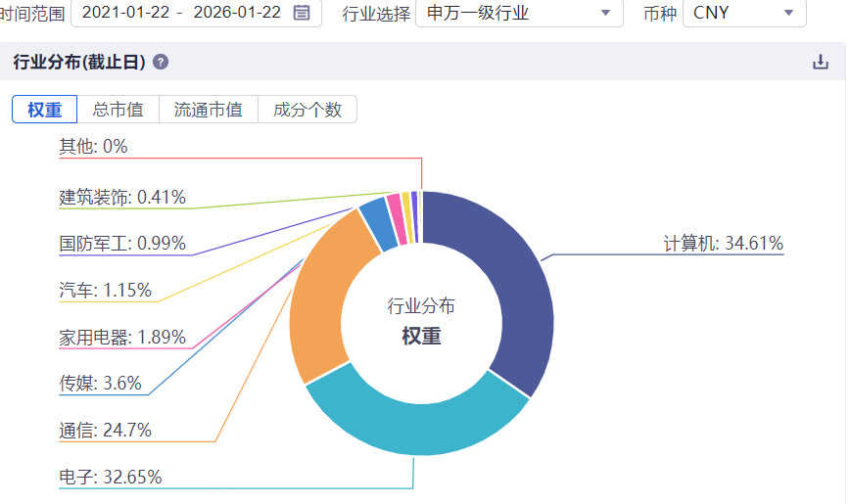Click the dark blue 计算机 donut slice
The image size is (851, 504).
(514, 288)
